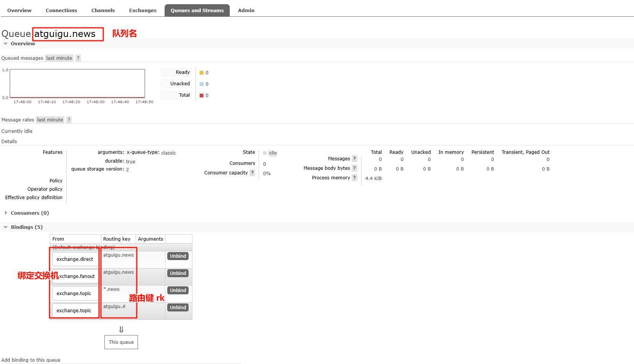
Task: Open the Admin tab
Action: click(246, 10)
